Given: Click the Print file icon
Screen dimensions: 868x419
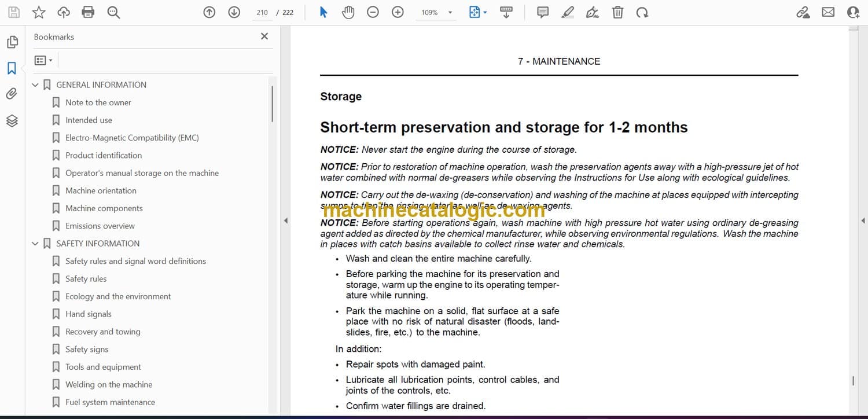Looking at the screenshot, I should (x=88, y=12).
